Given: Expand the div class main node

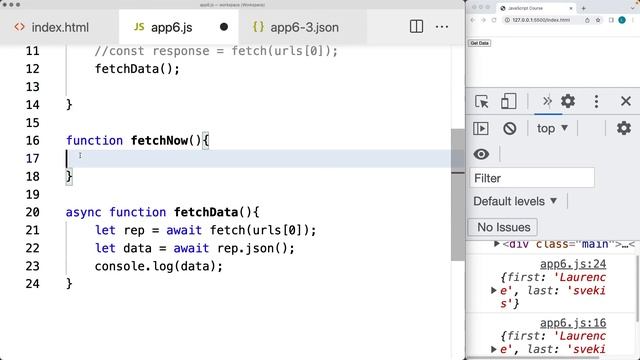Looking at the screenshot, I should pyautogui.click(x=496, y=244).
